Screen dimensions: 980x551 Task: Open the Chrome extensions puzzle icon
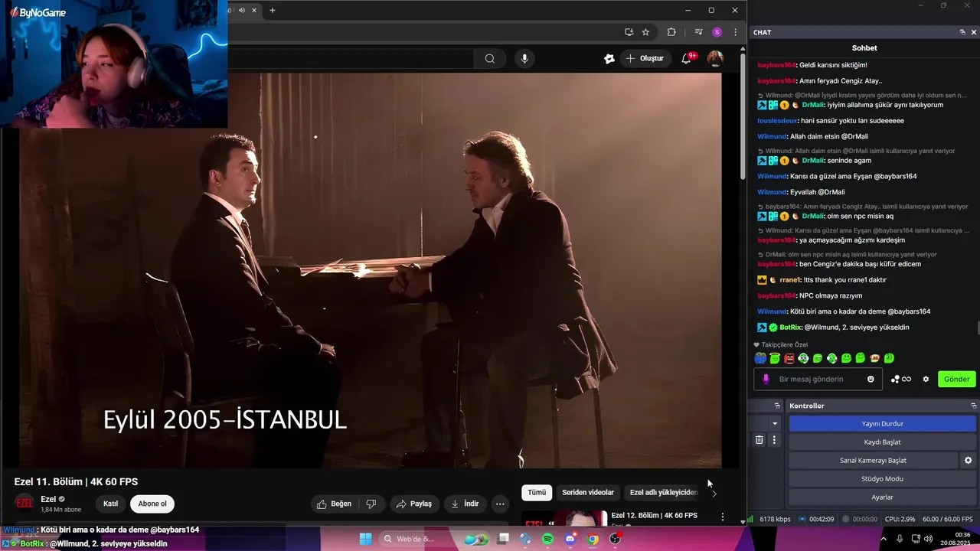(671, 32)
